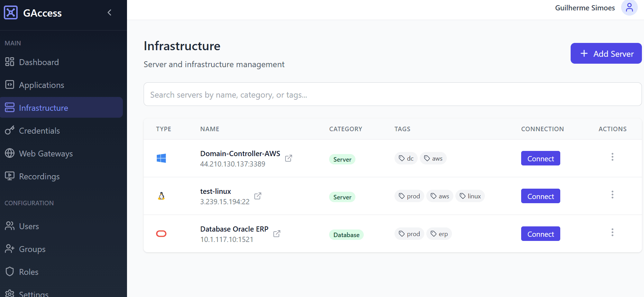Go to Dashboard in the sidebar

point(39,62)
